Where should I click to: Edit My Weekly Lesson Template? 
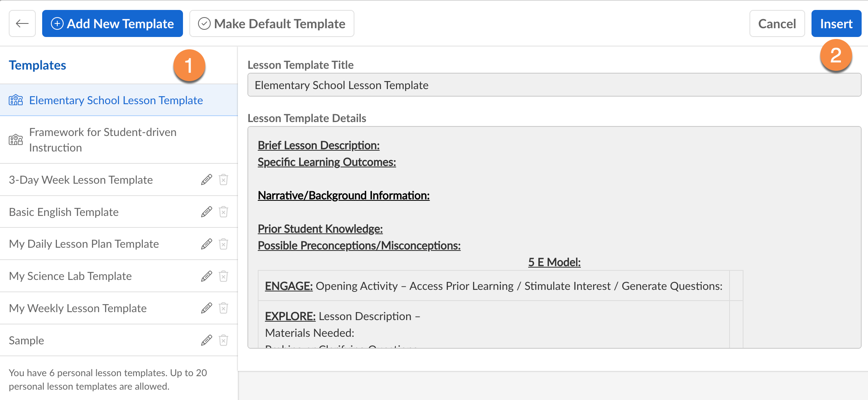(206, 308)
